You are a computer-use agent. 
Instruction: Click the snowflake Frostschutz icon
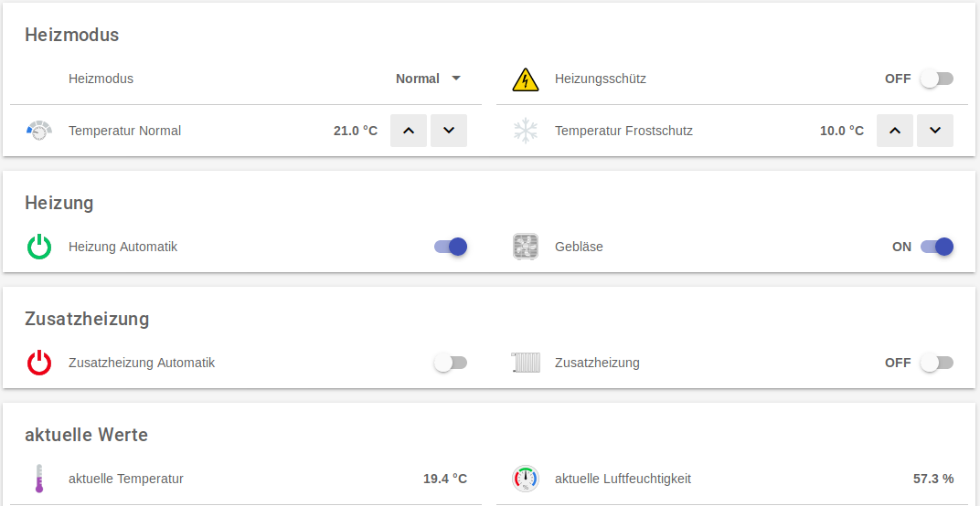(526, 131)
